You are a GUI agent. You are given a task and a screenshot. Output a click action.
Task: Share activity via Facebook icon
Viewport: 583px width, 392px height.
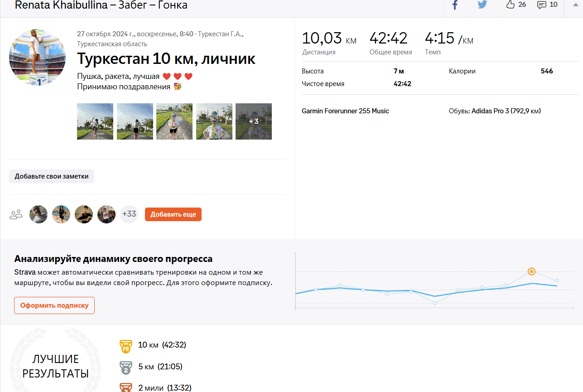455,5
